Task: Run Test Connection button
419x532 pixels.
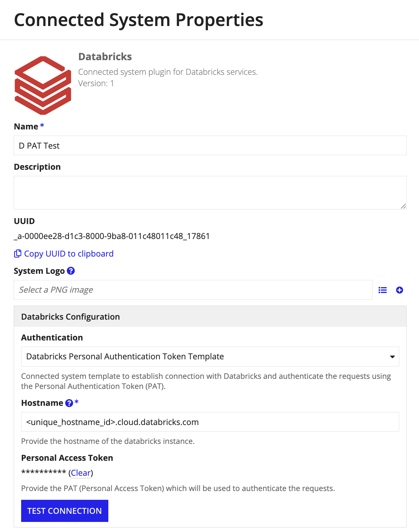Action: coord(65,511)
